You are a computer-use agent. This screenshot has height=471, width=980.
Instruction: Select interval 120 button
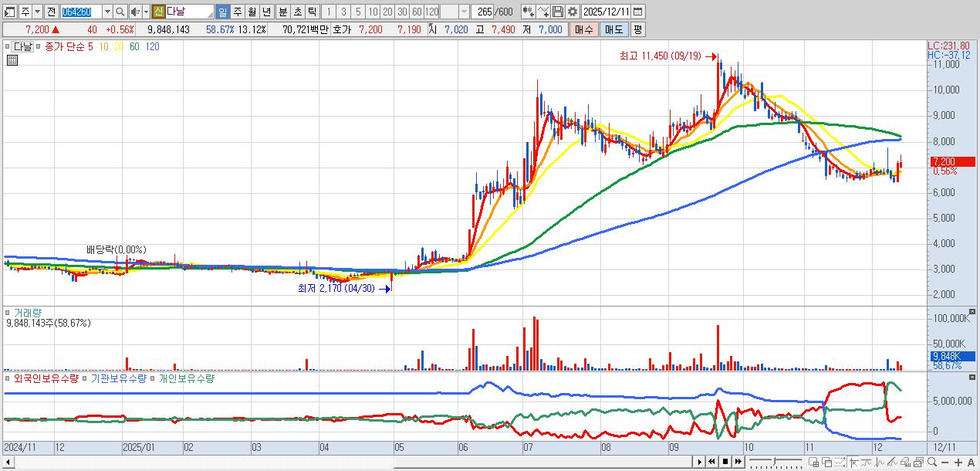point(431,12)
